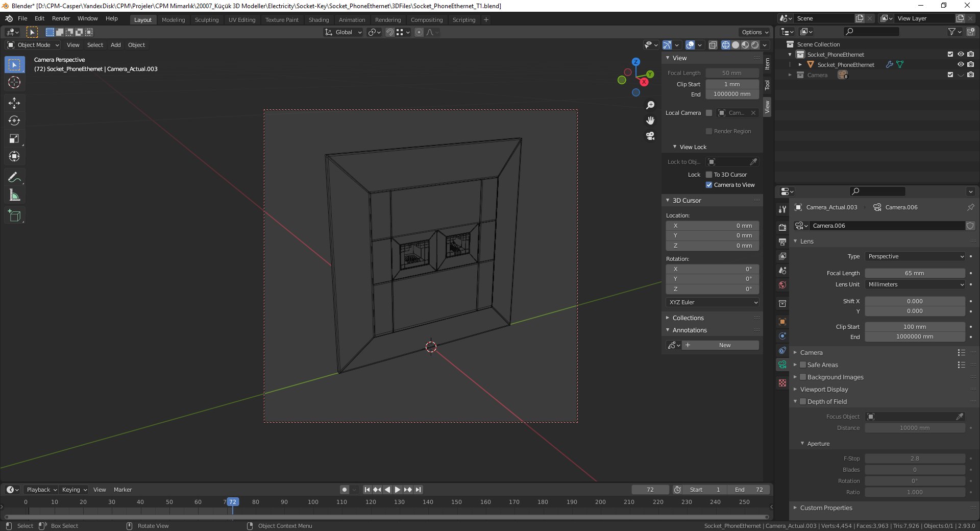
Task: Select the Transform tool
Action: click(x=14, y=157)
